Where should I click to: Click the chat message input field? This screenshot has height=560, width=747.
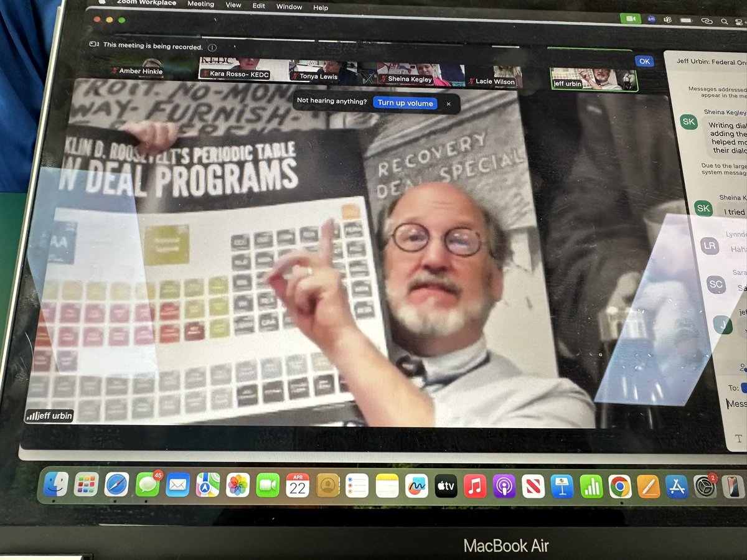737,404
